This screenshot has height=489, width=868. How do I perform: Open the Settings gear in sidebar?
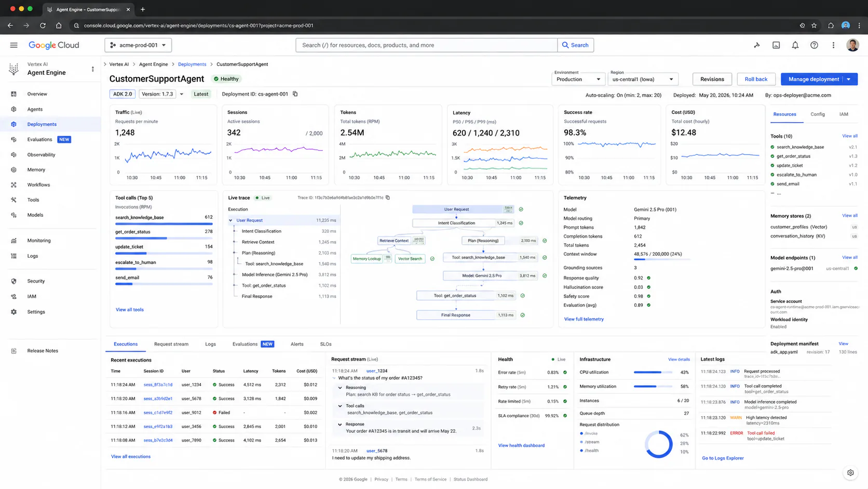(x=14, y=312)
